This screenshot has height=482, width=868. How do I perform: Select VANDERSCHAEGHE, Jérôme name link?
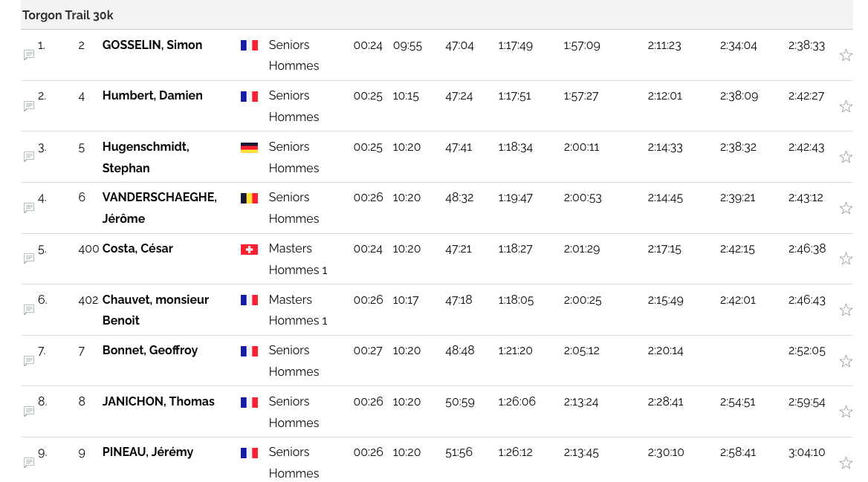click(x=159, y=198)
